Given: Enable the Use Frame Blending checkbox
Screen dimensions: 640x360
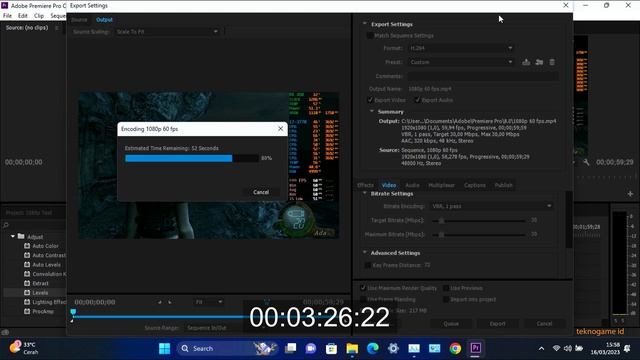Looking at the screenshot, I should [363, 300].
